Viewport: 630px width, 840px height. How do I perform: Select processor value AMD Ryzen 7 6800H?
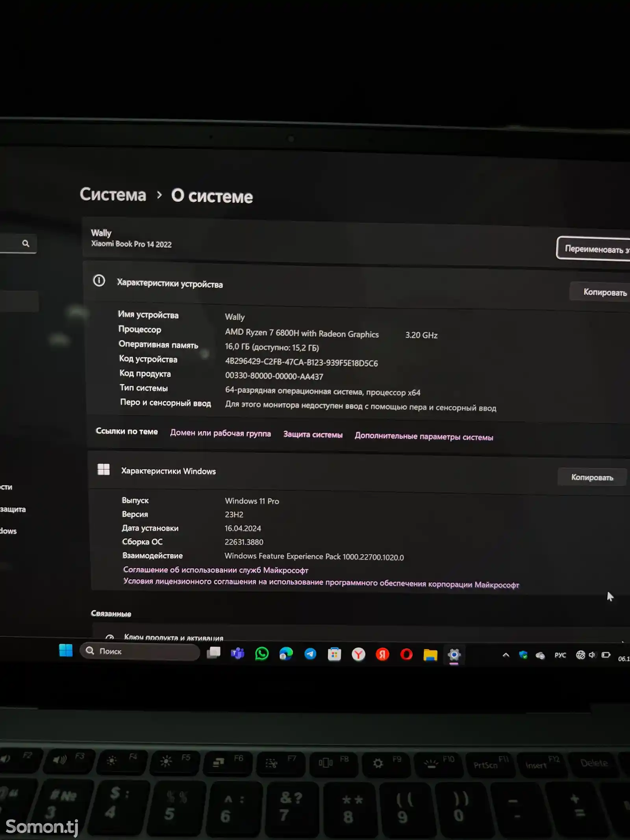[302, 333]
